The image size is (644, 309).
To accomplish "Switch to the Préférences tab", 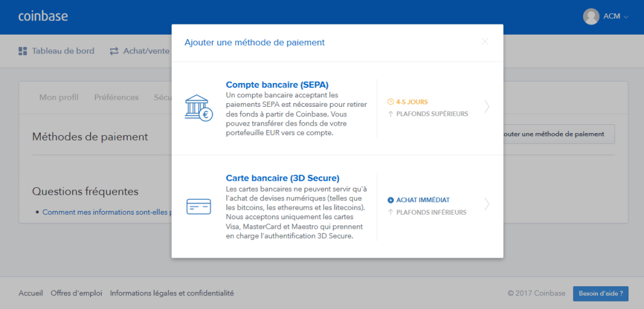I will point(116,98).
